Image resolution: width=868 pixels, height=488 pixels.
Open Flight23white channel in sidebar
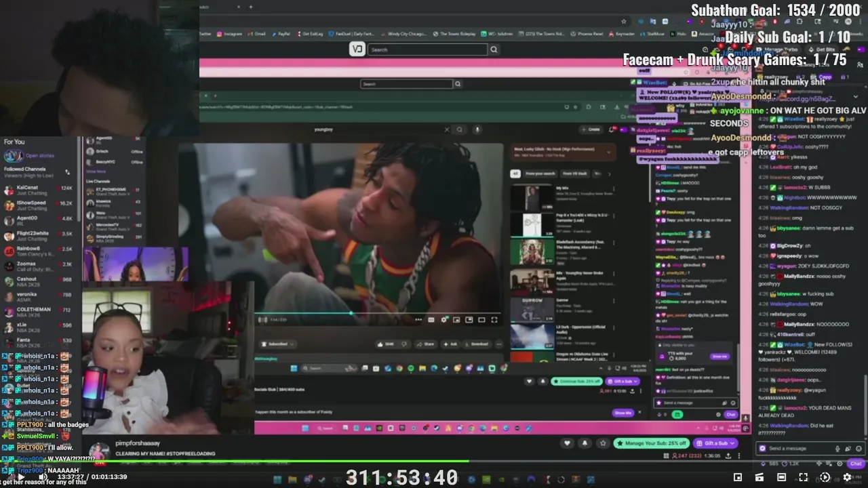click(x=39, y=236)
